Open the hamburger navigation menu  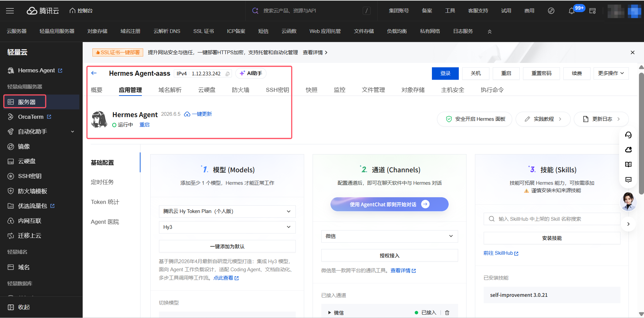point(10,11)
